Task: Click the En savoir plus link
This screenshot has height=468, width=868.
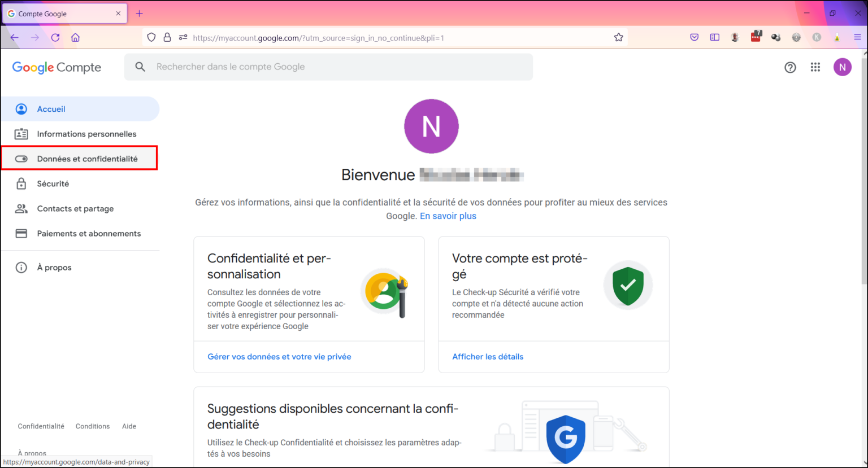Action: 448,216
